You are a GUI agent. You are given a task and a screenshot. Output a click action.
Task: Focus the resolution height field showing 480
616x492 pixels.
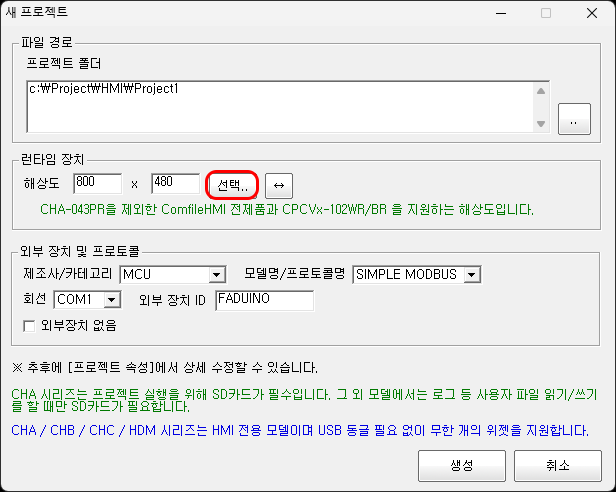point(174,183)
